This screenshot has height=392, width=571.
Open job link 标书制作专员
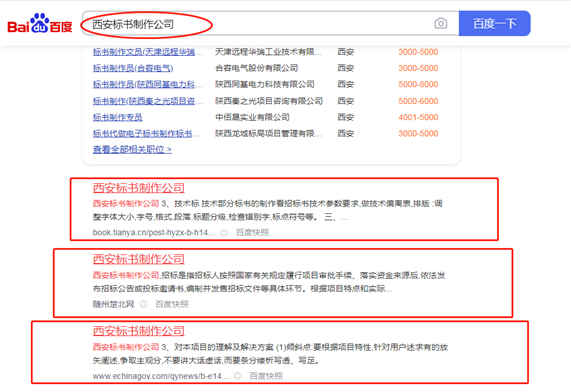point(118,117)
